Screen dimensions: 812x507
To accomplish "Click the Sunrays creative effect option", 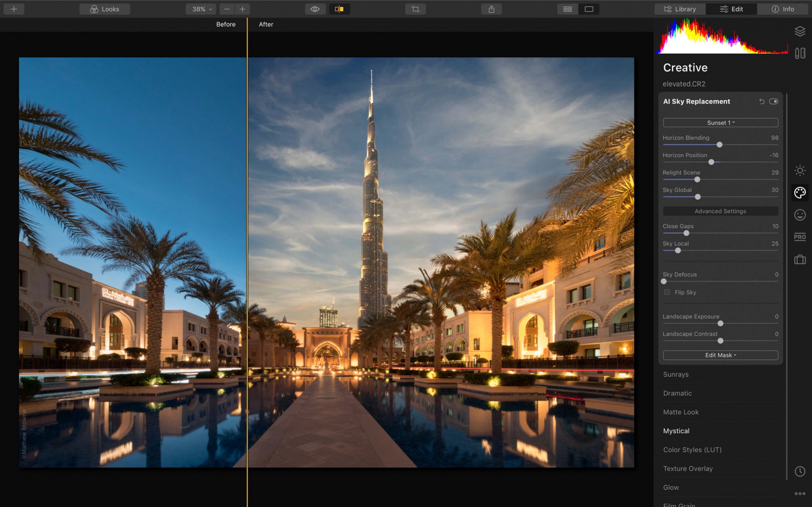I will pyautogui.click(x=676, y=374).
